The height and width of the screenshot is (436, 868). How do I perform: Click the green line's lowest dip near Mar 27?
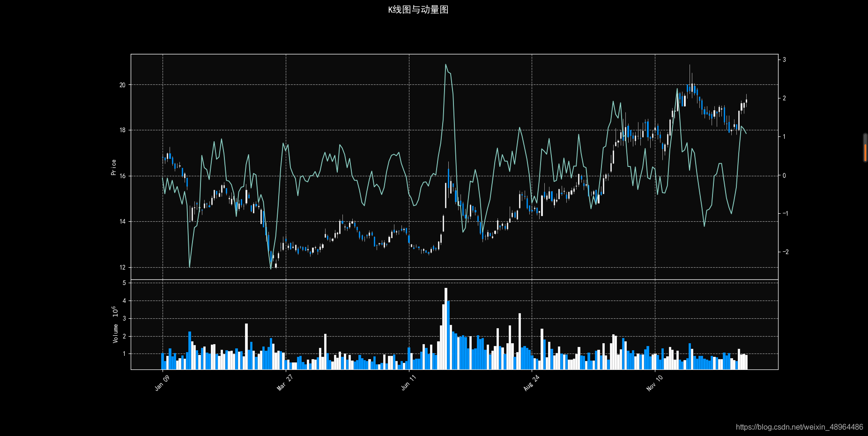[x=271, y=269]
